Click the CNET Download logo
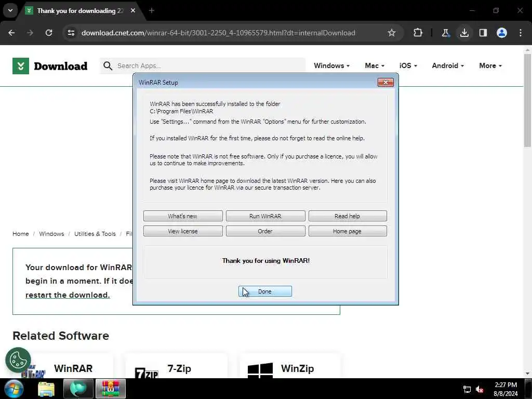532x399 pixels. 50,66
